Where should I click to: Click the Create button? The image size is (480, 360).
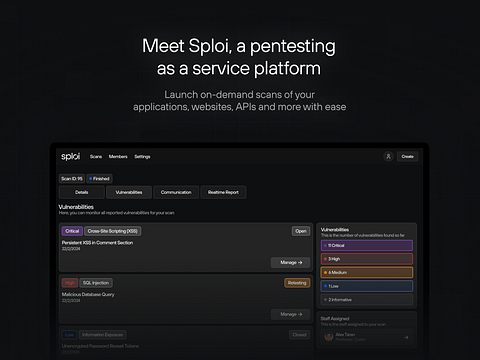[407, 156]
